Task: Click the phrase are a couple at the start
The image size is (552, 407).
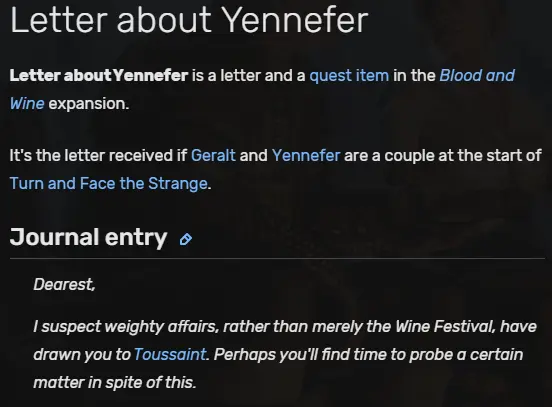Action: click(x=434, y=155)
